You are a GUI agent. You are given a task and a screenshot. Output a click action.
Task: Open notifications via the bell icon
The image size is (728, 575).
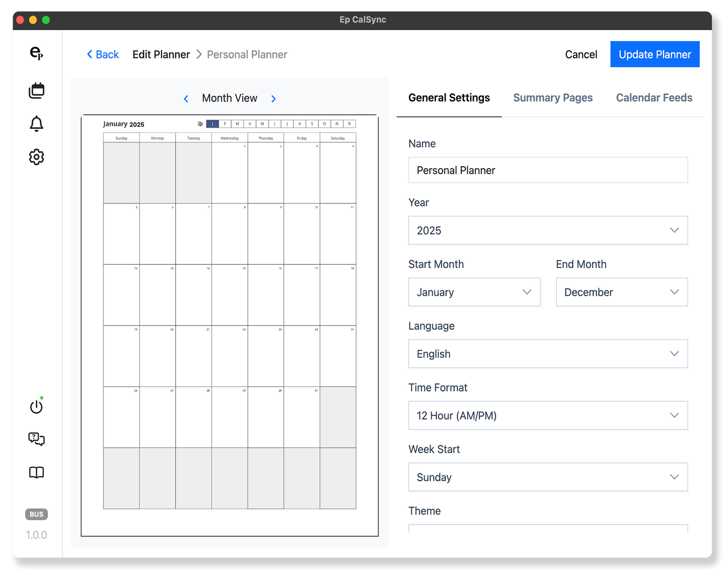(36, 123)
